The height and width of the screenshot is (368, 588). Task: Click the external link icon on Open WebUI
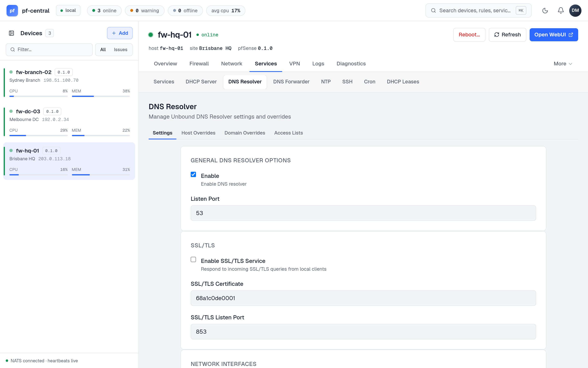(x=571, y=35)
